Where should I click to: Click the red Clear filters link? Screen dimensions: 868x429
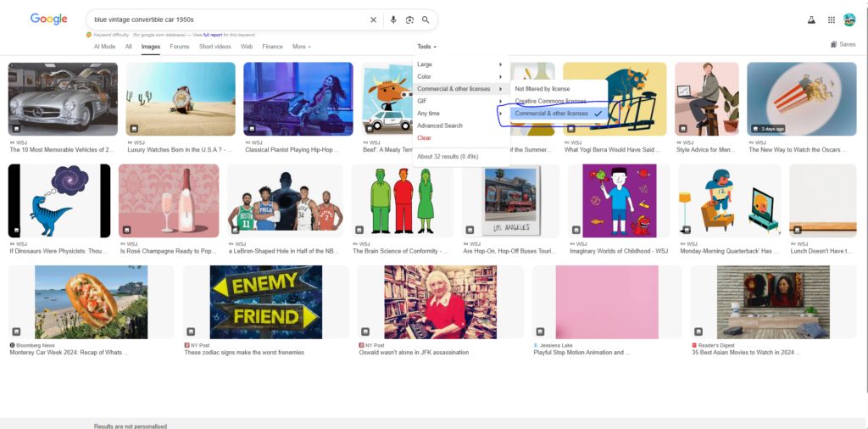424,137
